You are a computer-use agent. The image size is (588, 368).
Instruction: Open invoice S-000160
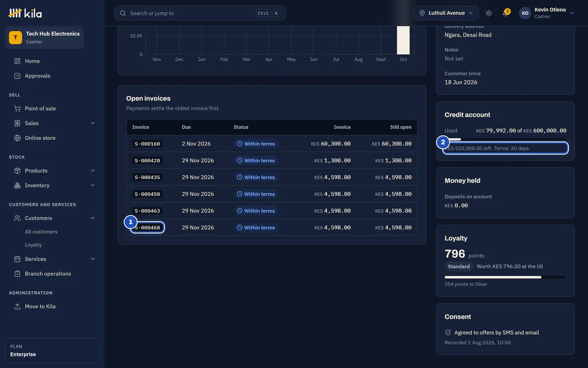point(147,144)
